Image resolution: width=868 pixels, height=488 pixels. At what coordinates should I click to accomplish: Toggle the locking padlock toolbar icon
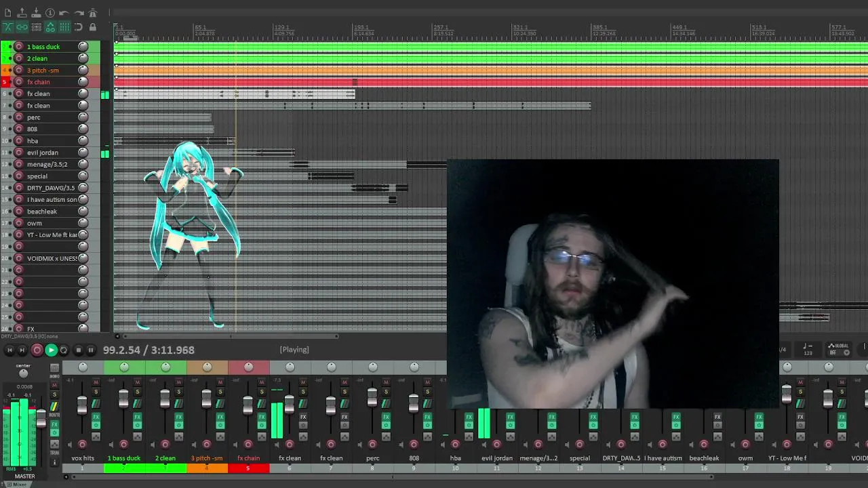(93, 27)
